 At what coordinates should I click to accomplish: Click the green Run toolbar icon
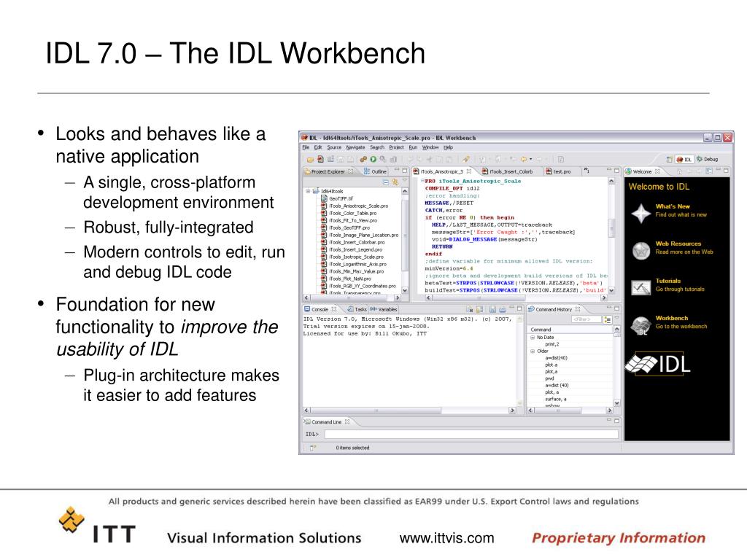tap(373, 159)
